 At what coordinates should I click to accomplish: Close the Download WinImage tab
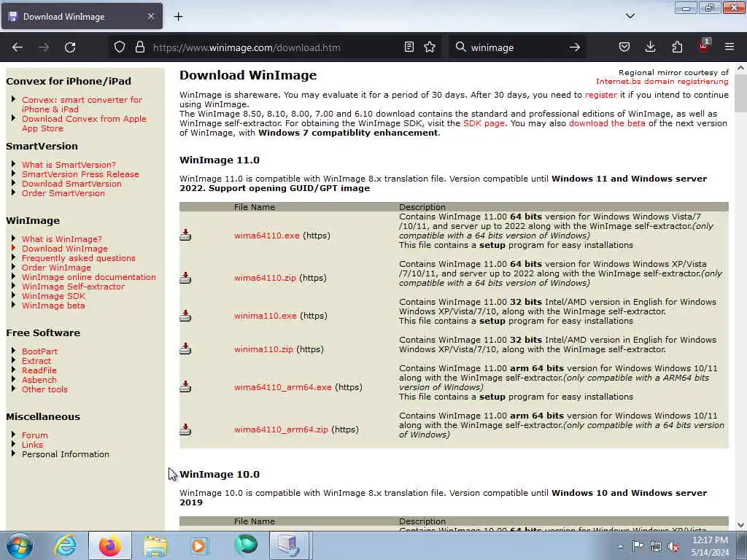(150, 17)
